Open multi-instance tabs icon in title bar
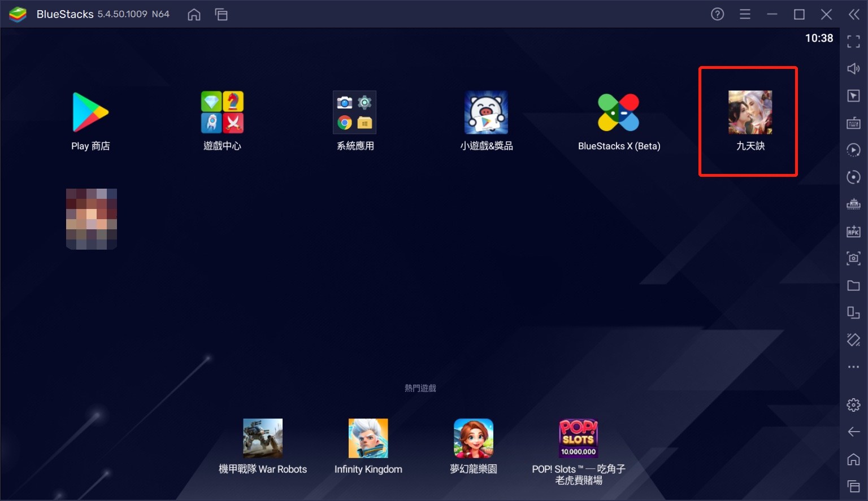Viewport: 868px width, 501px height. point(222,14)
